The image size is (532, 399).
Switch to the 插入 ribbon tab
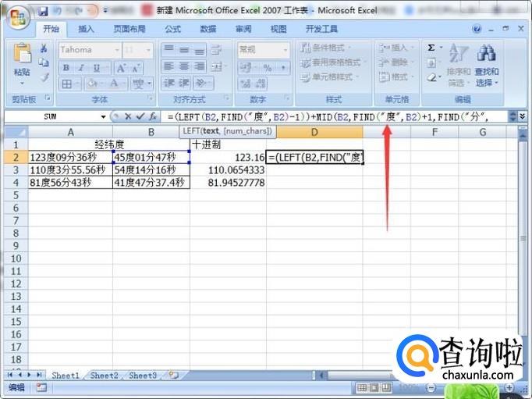pos(86,29)
